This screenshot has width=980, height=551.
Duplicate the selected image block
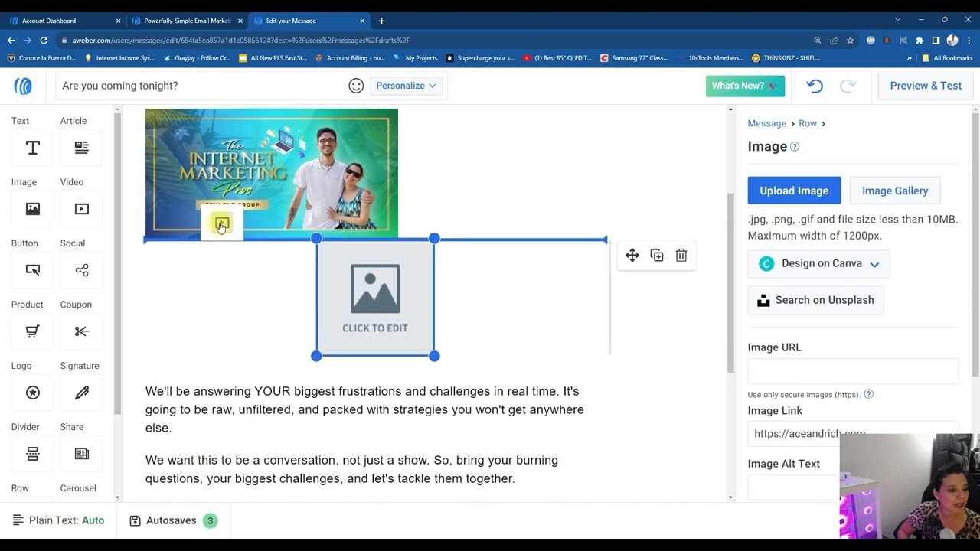click(657, 256)
